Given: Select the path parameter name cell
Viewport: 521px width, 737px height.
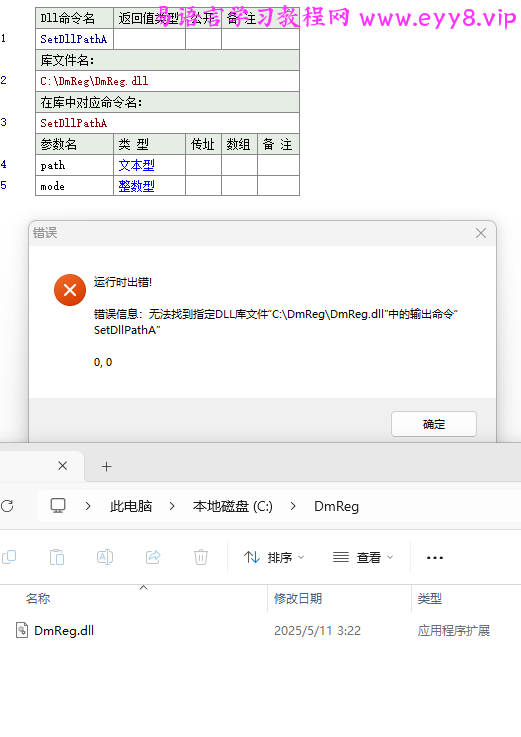Looking at the screenshot, I should pyautogui.click(x=74, y=165).
